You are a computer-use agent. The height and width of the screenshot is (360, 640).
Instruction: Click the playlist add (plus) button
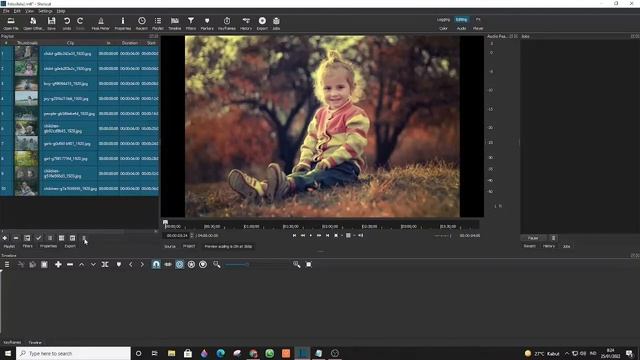(x=5, y=238)
